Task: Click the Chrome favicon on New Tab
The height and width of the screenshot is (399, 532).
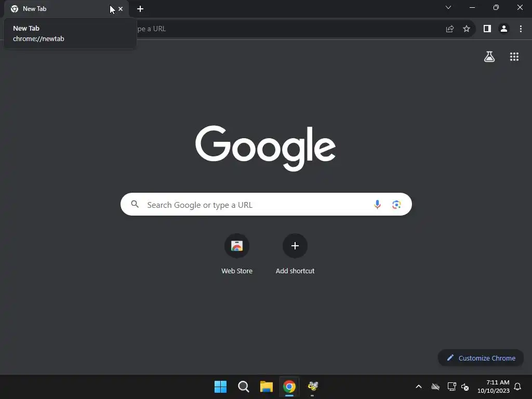Action: (15, 9)
